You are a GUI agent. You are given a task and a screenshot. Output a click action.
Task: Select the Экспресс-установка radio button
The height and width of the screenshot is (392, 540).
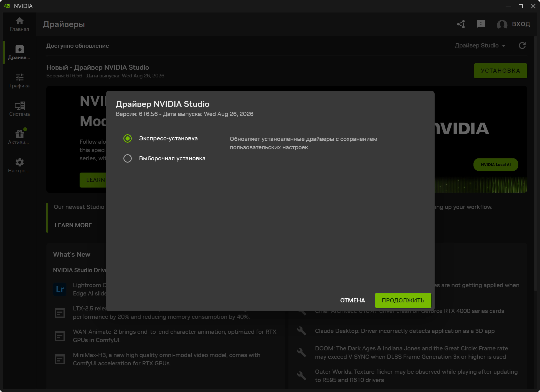click(128, 138)
